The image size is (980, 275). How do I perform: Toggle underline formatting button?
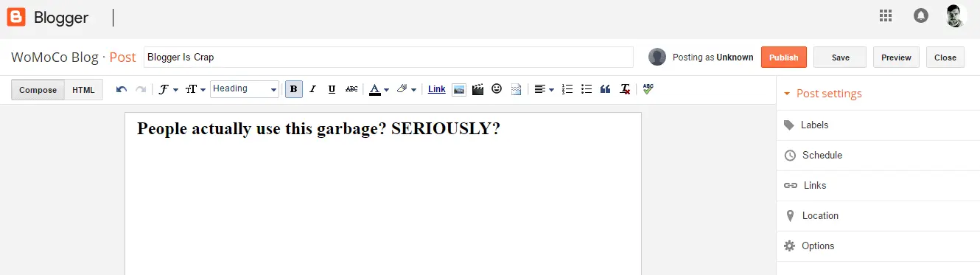(x=332, y=89)
